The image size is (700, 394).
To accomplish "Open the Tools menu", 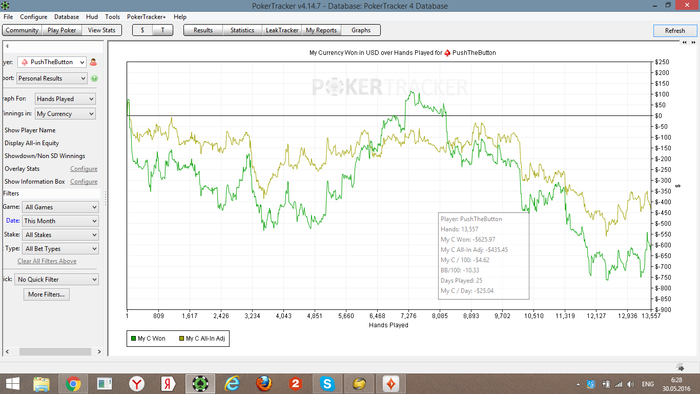I will [x=112, y=17].
